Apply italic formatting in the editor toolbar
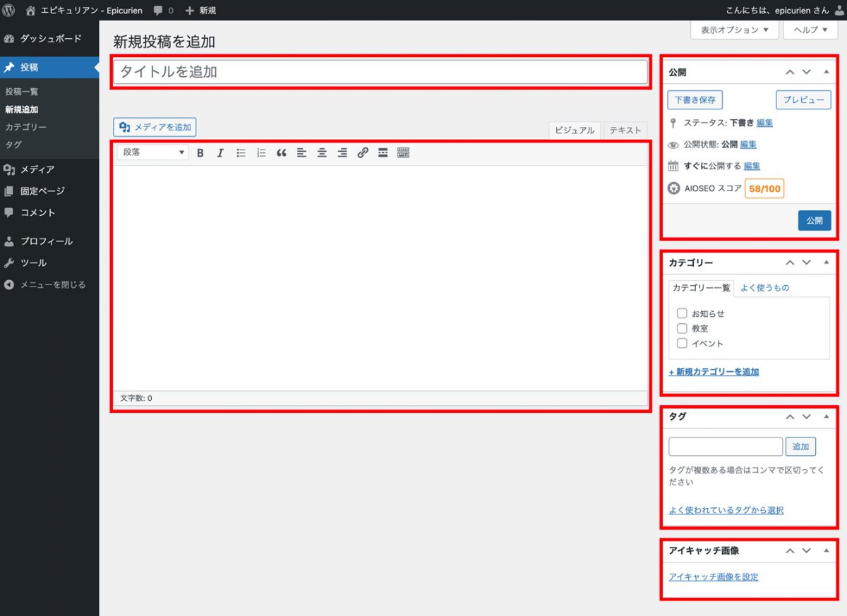The image size is (847, 616). [220, 152]
